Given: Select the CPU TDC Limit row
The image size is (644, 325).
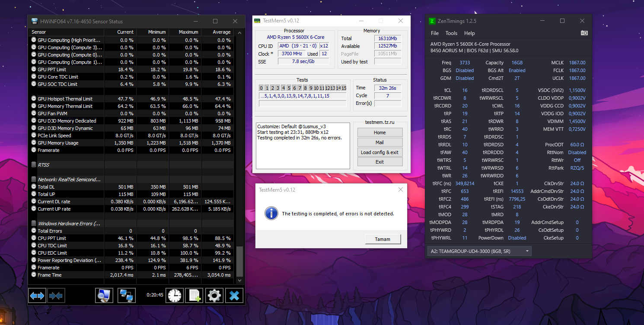Looking at the screenshot, I should pos(131,246).
